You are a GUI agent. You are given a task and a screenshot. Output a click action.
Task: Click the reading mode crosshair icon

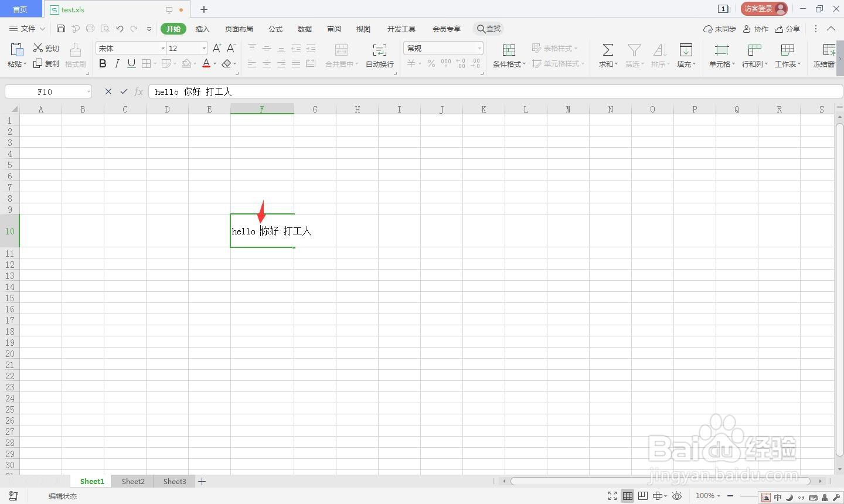(658, 496)
